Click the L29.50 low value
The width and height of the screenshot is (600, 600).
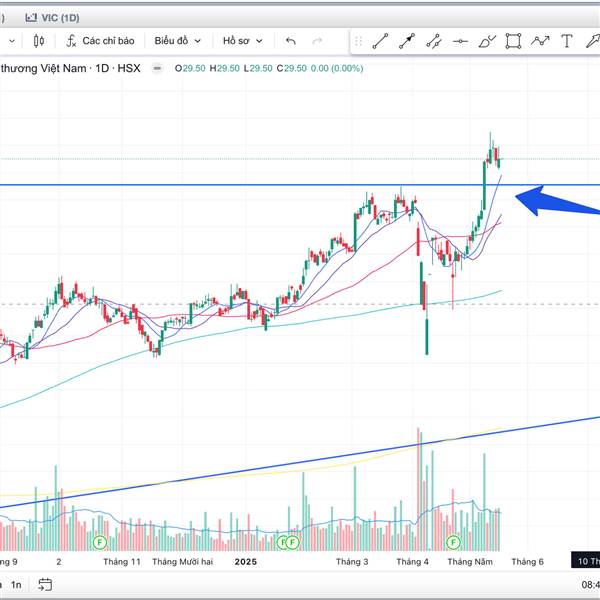pos(258,68)
